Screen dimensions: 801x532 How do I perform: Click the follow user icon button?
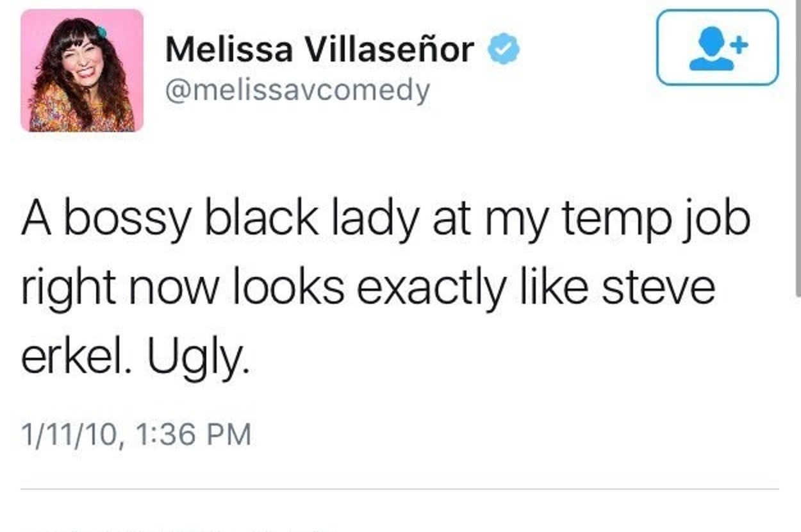(x=717, y=47)
